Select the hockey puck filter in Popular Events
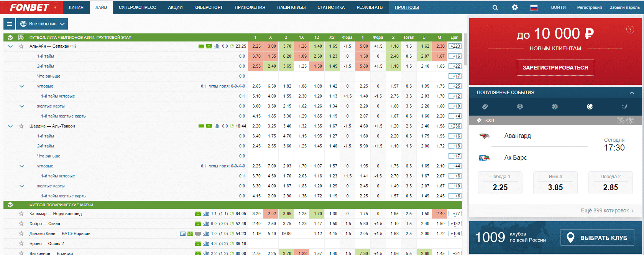 [x=485, y=106]
